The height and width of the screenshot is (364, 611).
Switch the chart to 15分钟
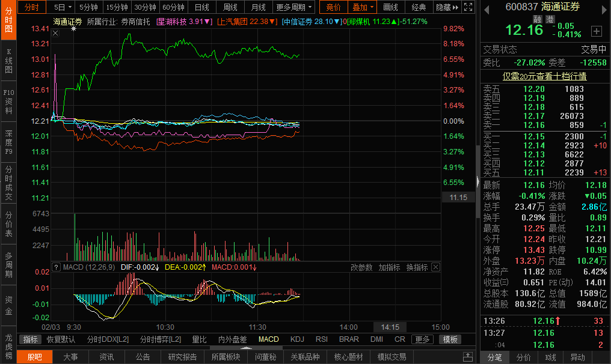click(117, 7)
